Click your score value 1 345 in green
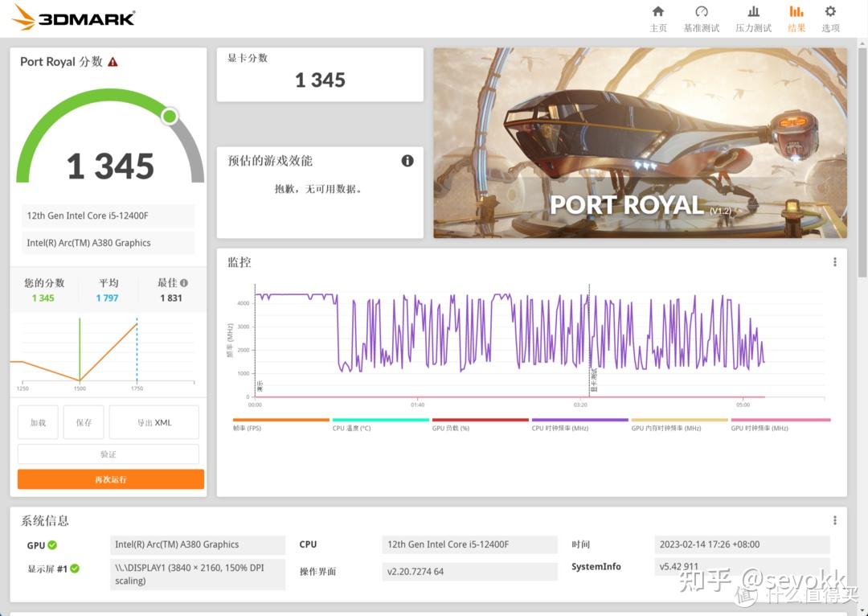The height and width of the screenshot is (616, 868). 43,298
